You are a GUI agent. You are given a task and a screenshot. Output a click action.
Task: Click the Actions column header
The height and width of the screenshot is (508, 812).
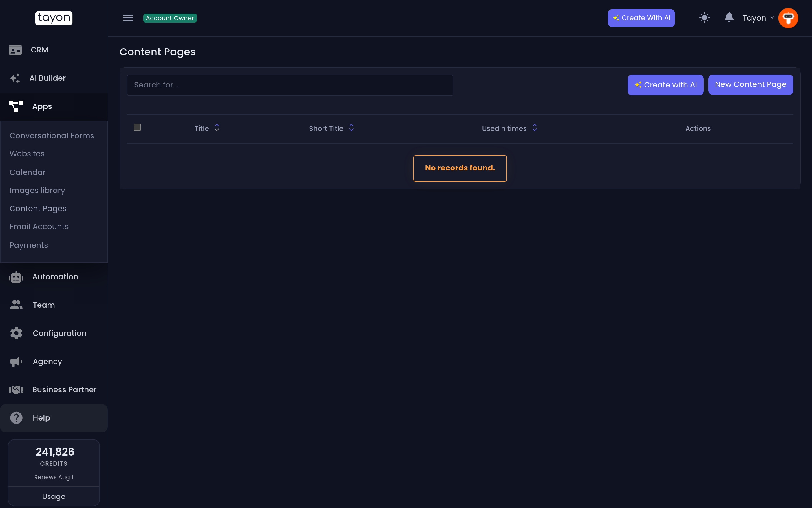(x=698, y=129)
